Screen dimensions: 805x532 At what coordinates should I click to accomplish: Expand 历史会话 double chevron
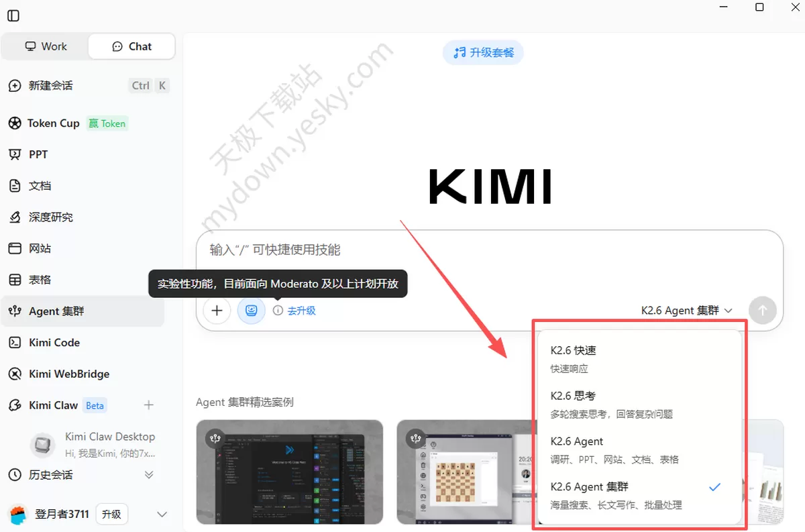[149, 475]
